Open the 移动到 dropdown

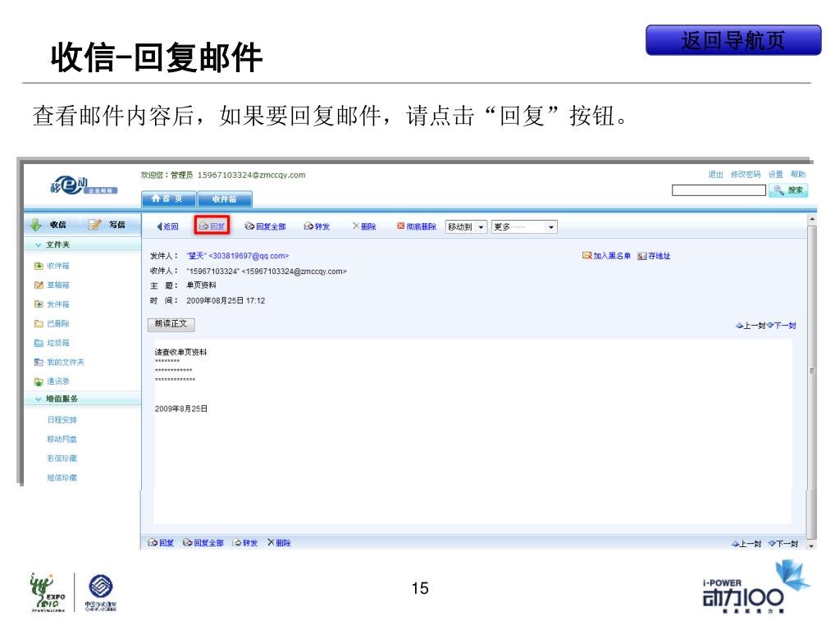tap(466, 227)
